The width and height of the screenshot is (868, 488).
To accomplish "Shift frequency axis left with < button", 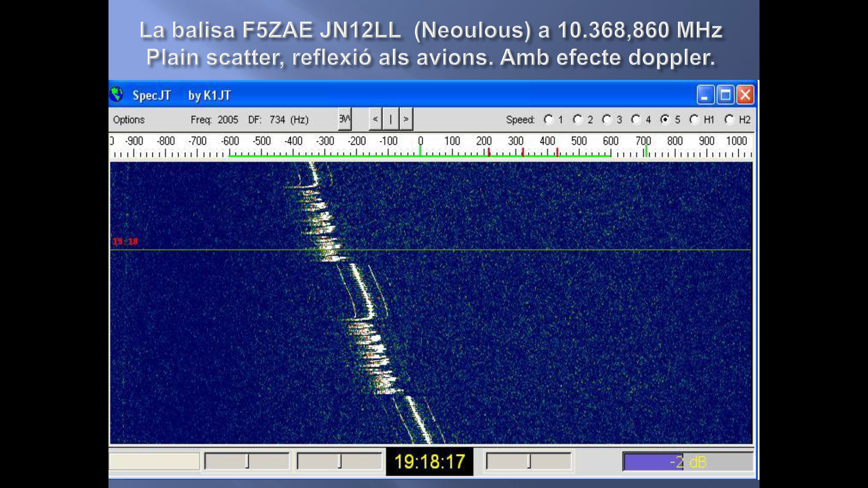I will [375, 119].
